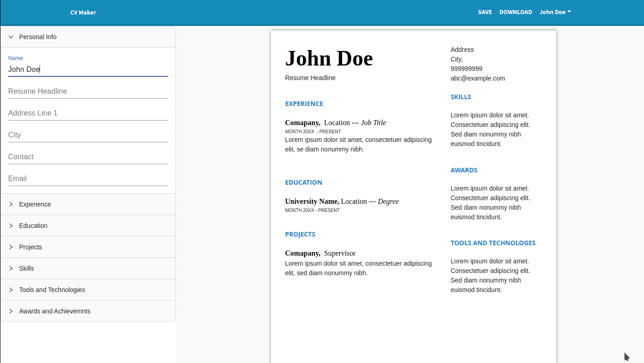
Task: Click the Contact input field
Action: pyautogui.click(x=88, y=157)
